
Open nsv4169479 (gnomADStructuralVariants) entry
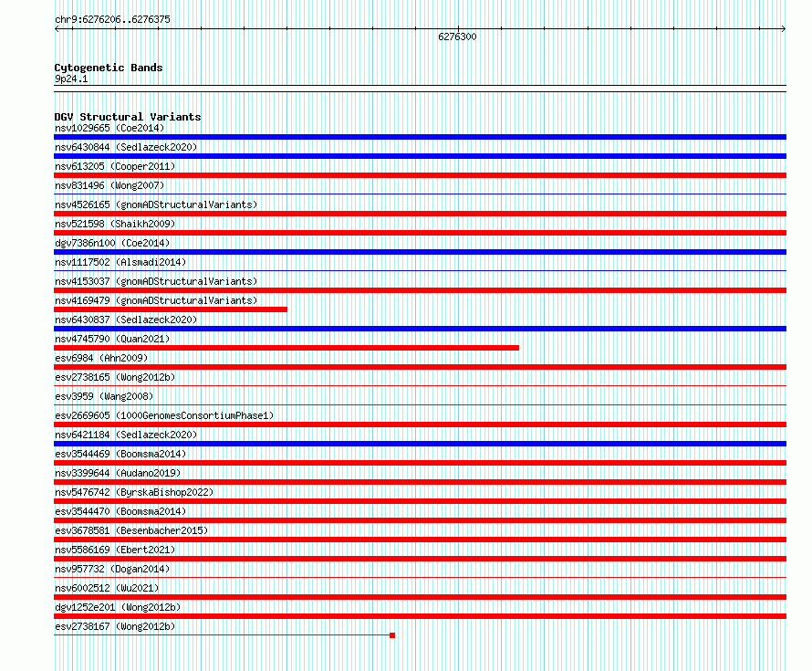[156, 300]
